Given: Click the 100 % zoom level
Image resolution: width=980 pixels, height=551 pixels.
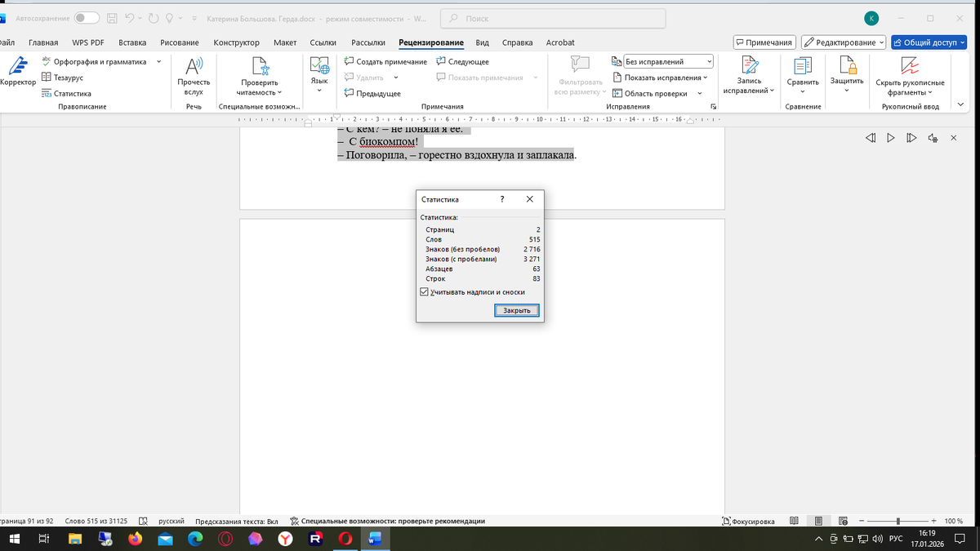Looking at the screenshot, I should pos(953,521).
